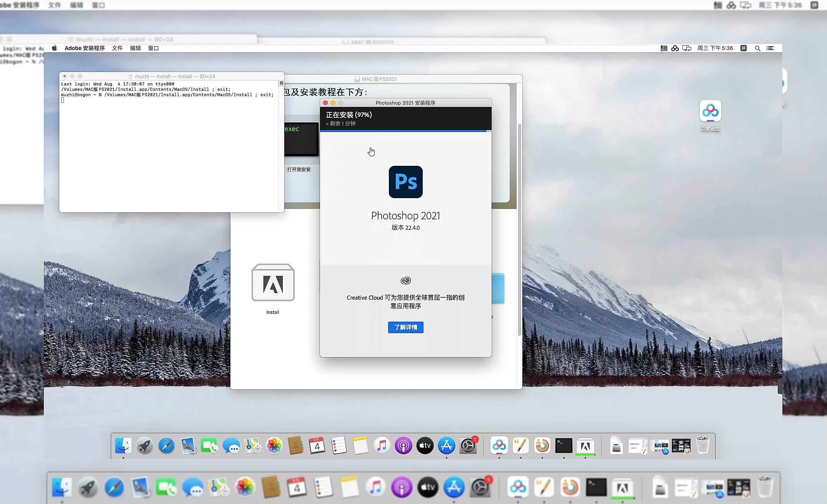Viewport: 827px width, 504px height.
Task: Click the Photoshop Ps logo in the installer
Action: coord(406,182)
